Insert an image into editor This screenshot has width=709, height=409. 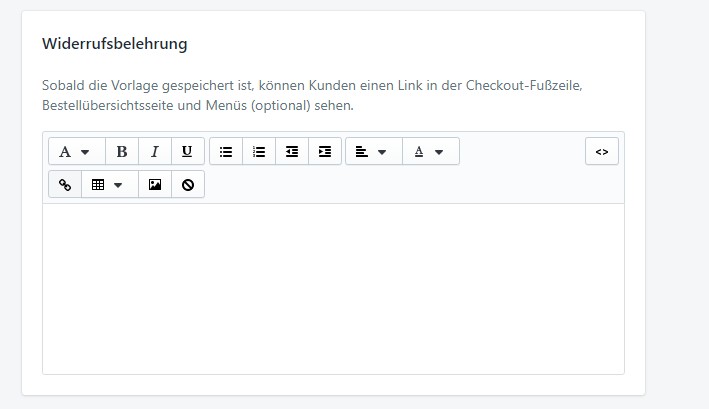[x=155, y=185]
